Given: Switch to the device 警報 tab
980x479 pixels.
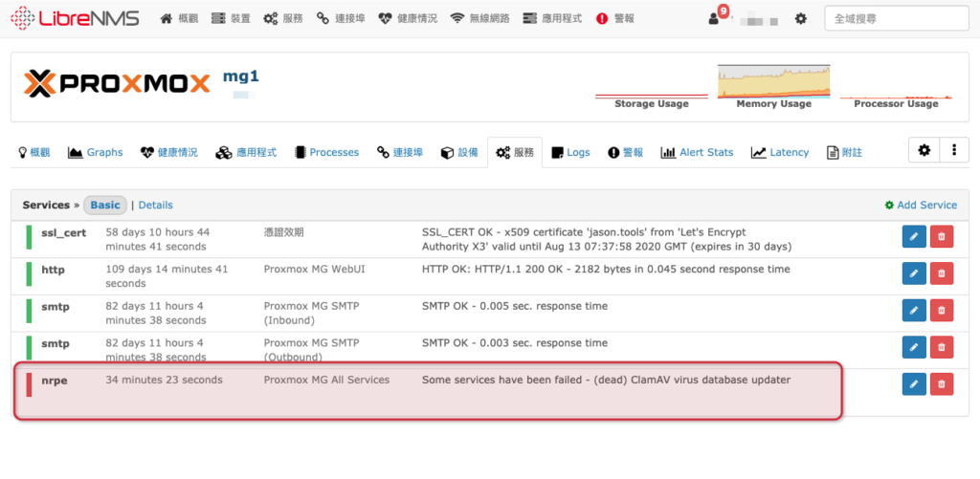Looking at the screenshot, I should tap(626, 152).
